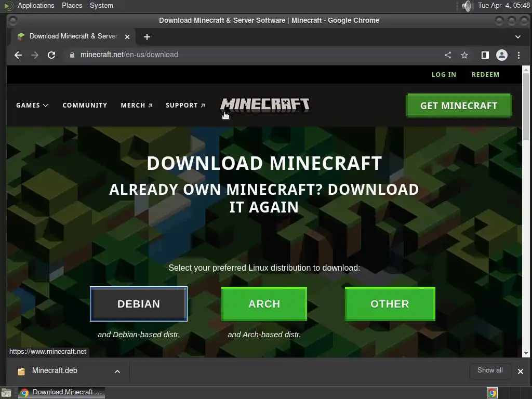
Task: Open Chrome three-dot menu
Action: click(x=519, y=55)
